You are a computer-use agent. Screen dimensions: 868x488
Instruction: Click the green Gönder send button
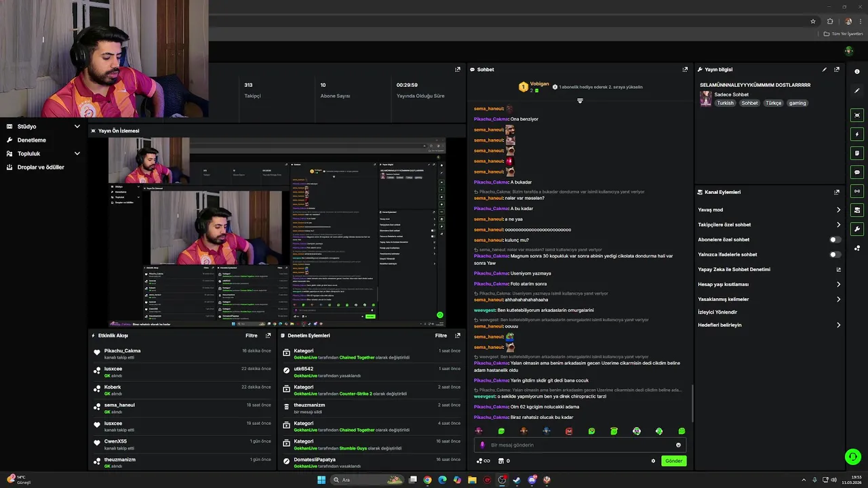click(673, 461)
